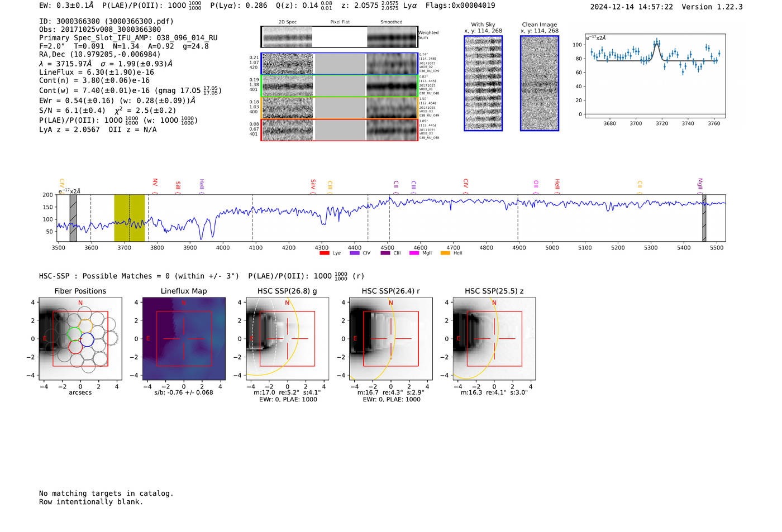Click the Flags:0x00004019 header text
782x532 pixels.
(x=460, y=6)
